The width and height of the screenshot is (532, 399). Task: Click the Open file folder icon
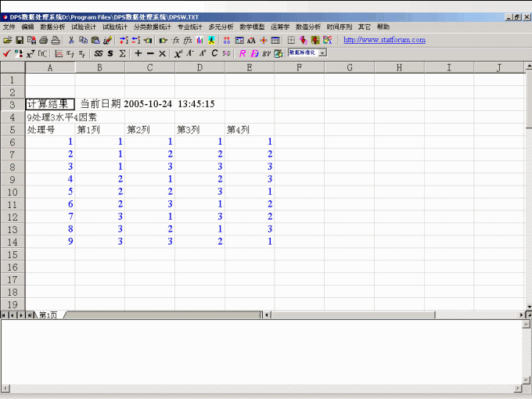pos(7,40)
